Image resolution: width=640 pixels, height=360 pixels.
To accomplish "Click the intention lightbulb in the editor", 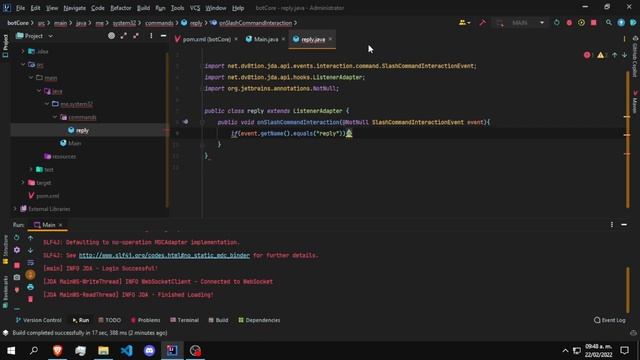I will [x=349, y=133].
